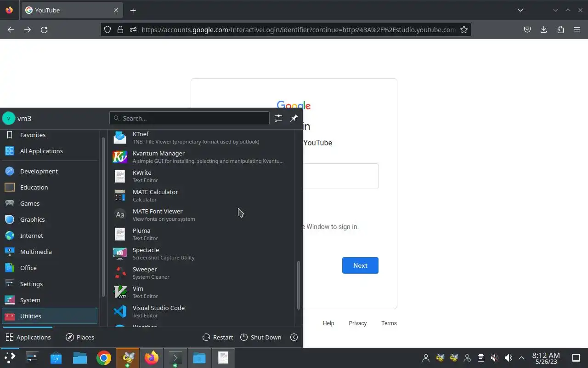Screen dimensions: 588x368
Task: Click the Restart button
Action: coord(218,337)
